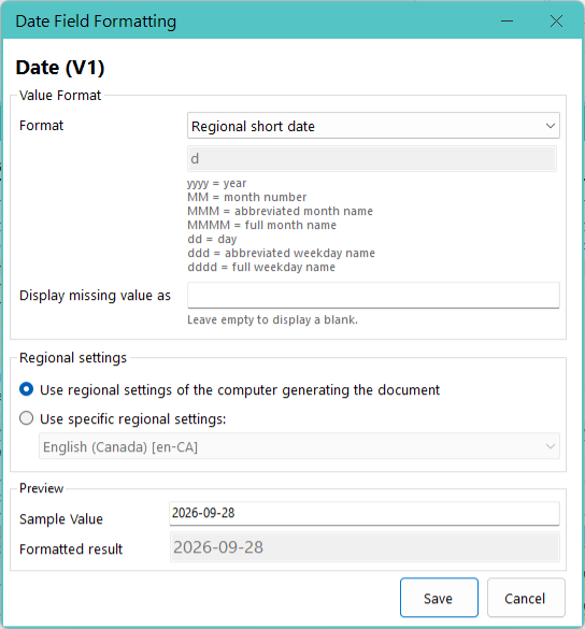Click the 'Display missing value as' input field
585x629 pixels.
pos(373,296)
